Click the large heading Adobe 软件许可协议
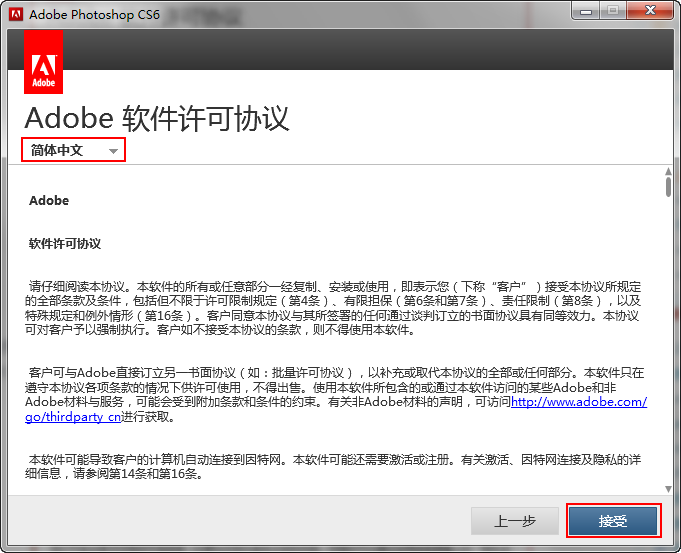The image size is (681, 553). 157,118
